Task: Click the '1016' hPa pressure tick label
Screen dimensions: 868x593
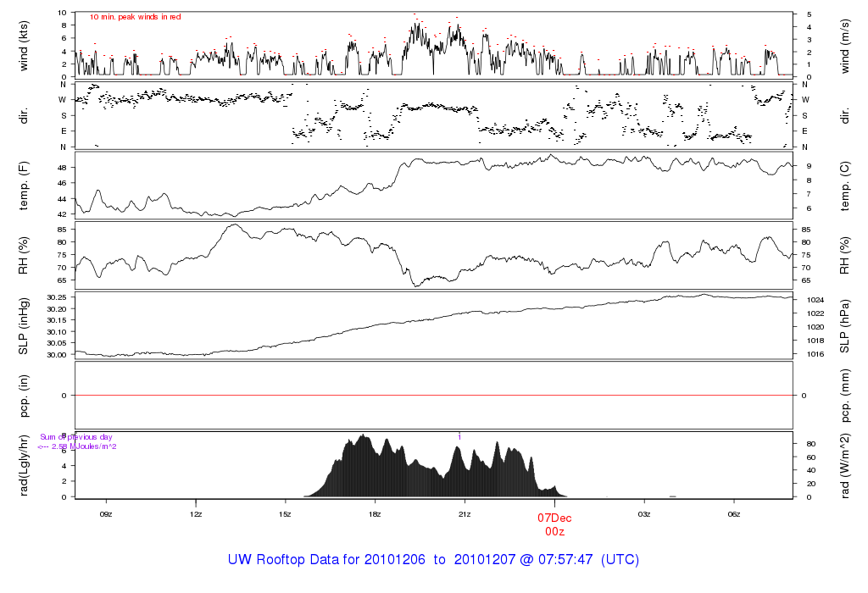Action: [815, 354]
